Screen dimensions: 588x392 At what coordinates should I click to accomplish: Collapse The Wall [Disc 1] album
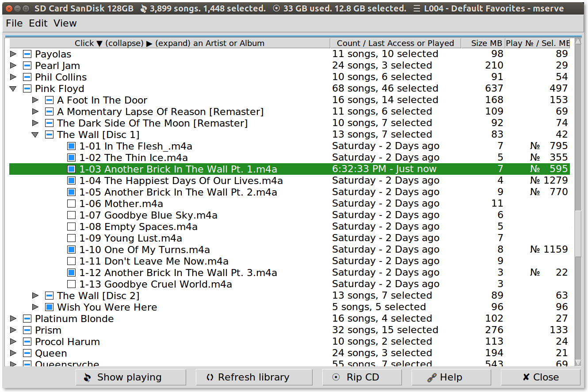[35, 135]
